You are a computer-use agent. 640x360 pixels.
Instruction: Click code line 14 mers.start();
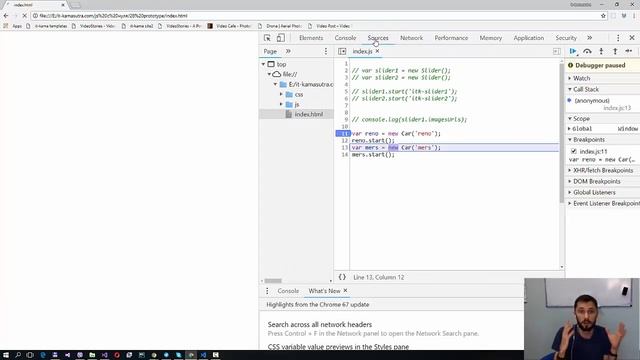point(373,155)
